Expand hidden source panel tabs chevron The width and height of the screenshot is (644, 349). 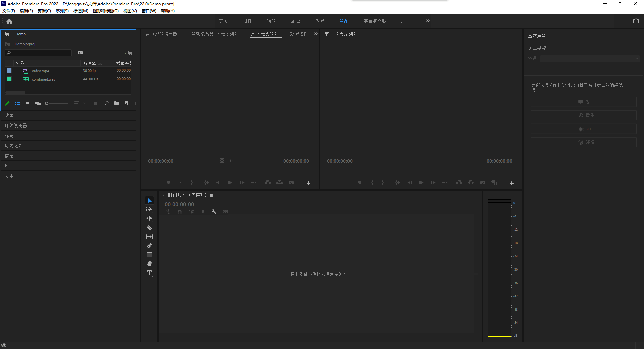click(316, 34)
